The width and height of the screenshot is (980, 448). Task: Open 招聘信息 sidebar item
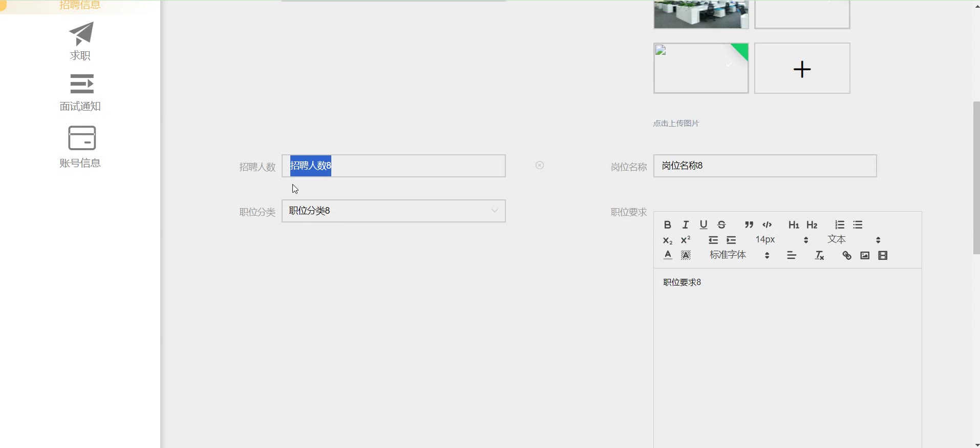80,5
